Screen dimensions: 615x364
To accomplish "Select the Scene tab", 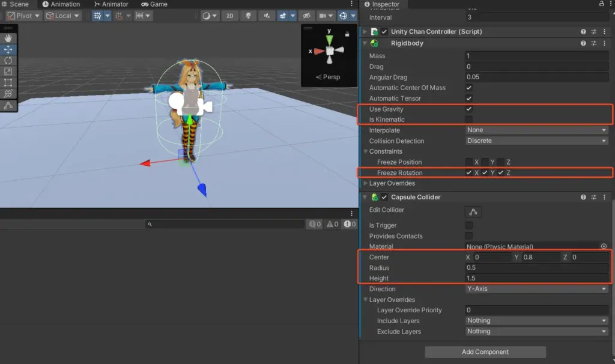I will pyautogui.click(x=15, y=4).
